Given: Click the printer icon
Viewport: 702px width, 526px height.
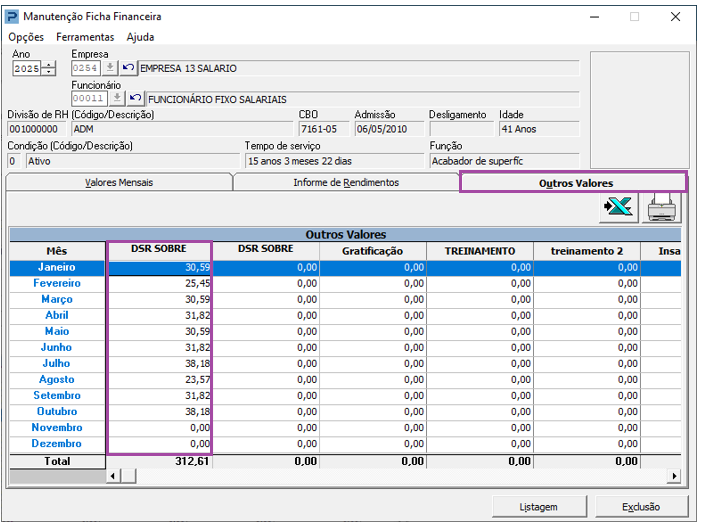Looking at the screenshot, I should click(x=661, y=207).
